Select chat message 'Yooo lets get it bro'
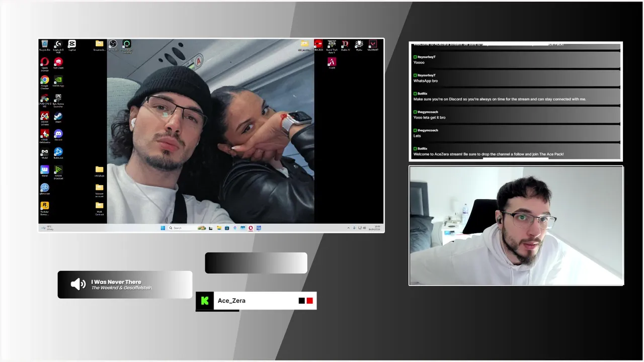644x362 pixels. pos(429,118)
